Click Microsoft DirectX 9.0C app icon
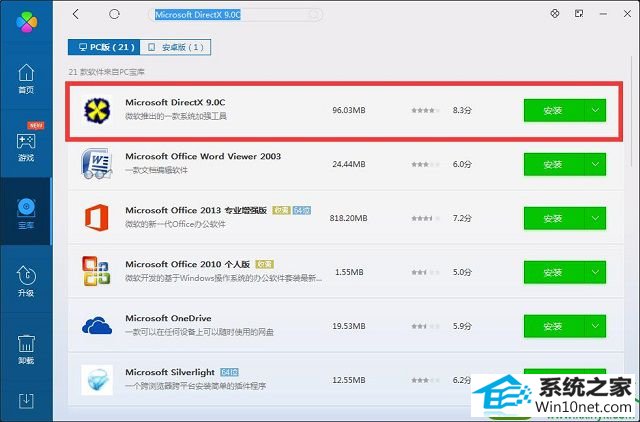640x422 pixels. click(97, 110)
